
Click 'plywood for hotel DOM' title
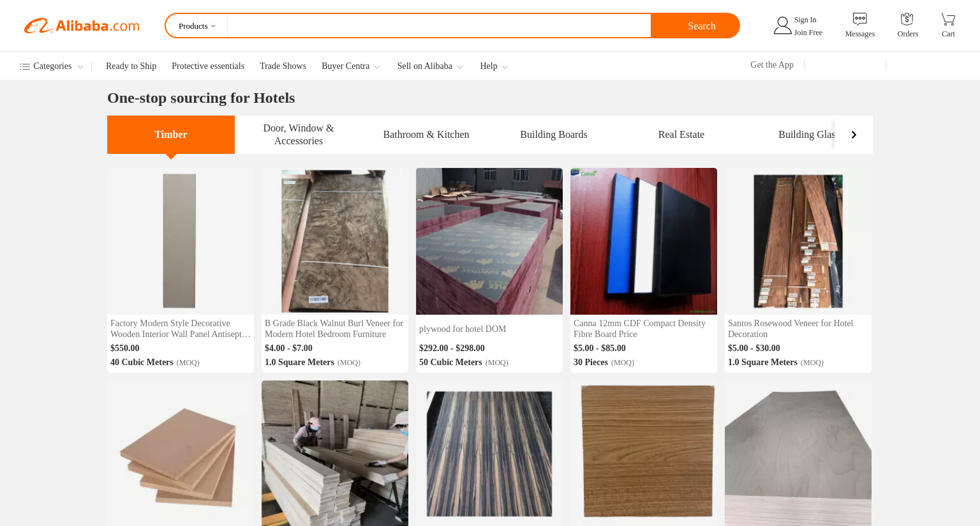(x=463, y=329)
